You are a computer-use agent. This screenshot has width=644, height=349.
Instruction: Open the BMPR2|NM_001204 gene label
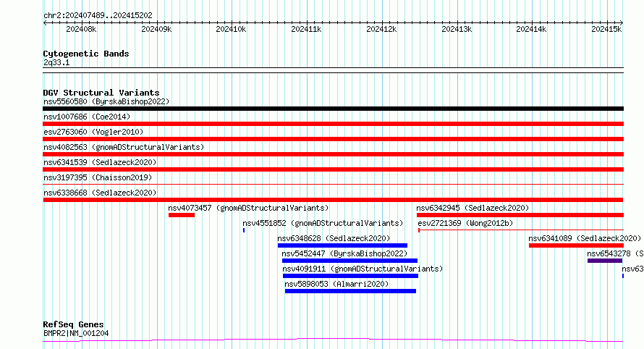pos(76,333)
